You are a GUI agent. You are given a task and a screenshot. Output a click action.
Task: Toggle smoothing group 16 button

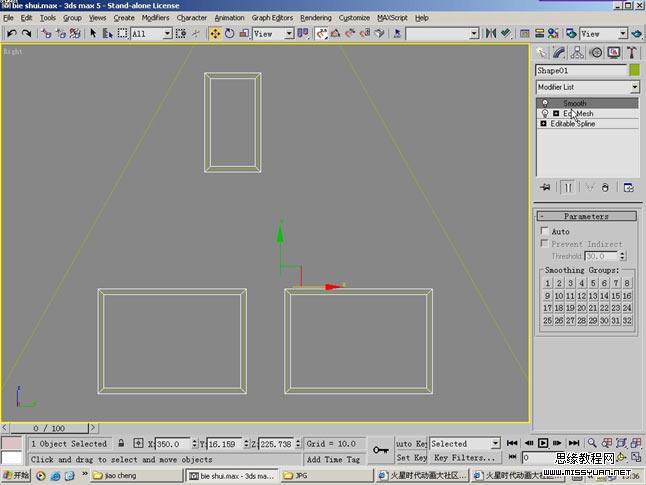(627, 296)
